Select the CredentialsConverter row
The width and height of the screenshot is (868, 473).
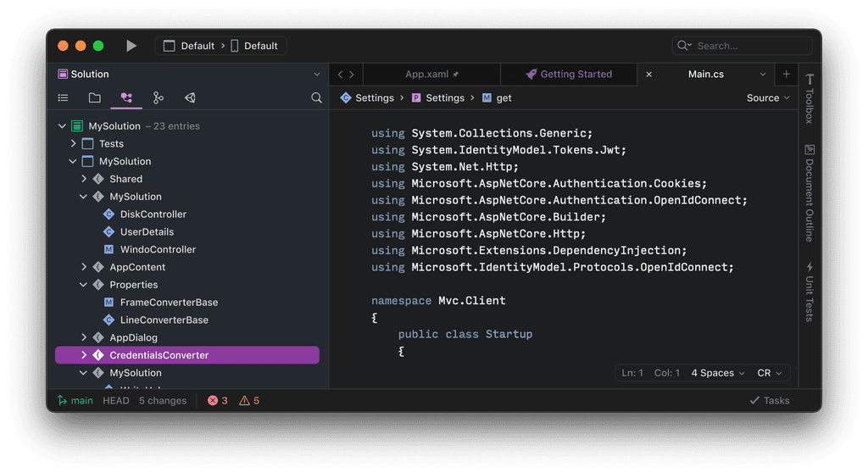tap(187, 355)
